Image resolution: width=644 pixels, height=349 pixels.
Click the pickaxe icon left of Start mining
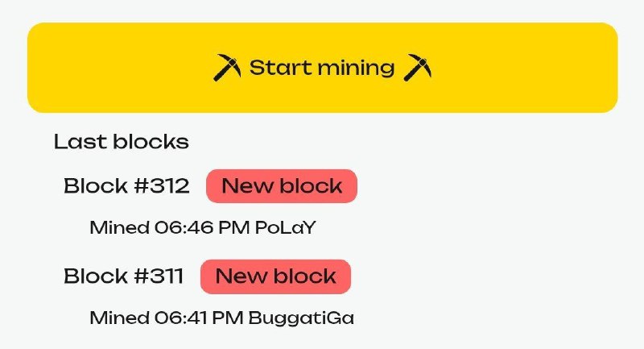227,68
